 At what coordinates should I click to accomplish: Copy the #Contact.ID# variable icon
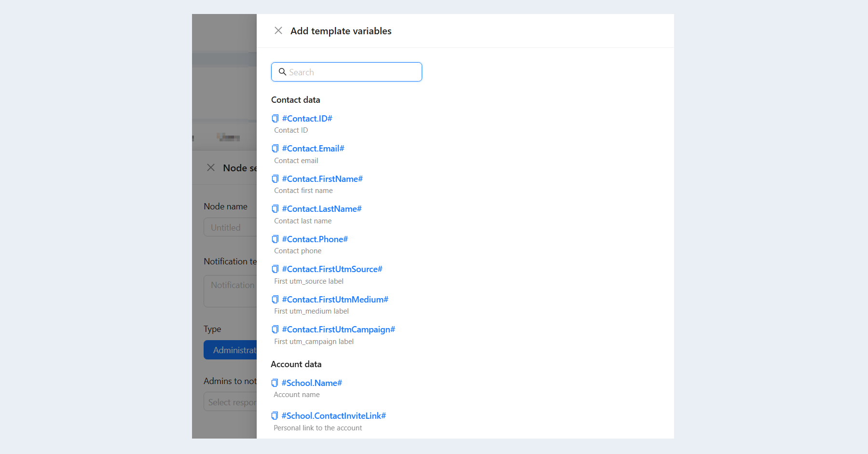(x=275, y=119)
